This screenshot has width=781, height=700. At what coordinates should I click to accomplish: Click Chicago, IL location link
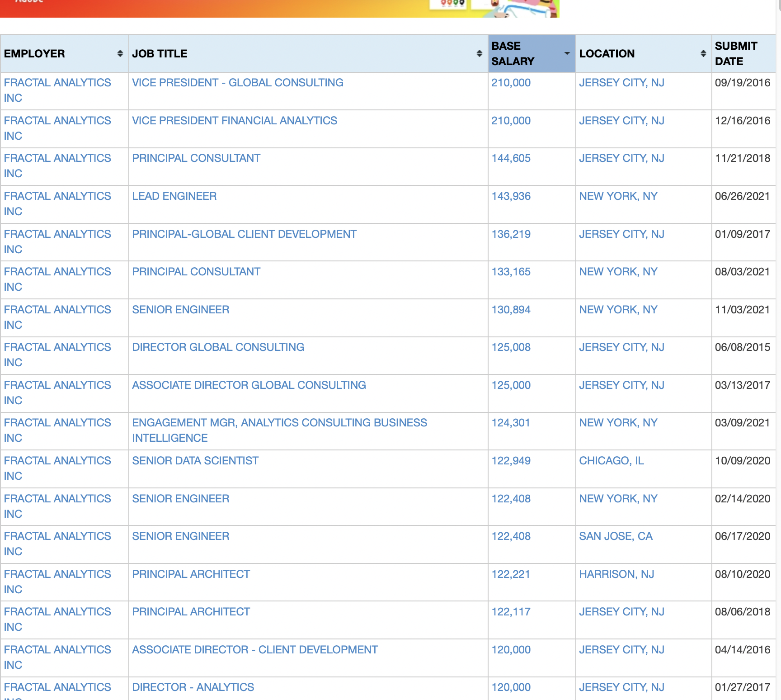[x=611, y=461]
